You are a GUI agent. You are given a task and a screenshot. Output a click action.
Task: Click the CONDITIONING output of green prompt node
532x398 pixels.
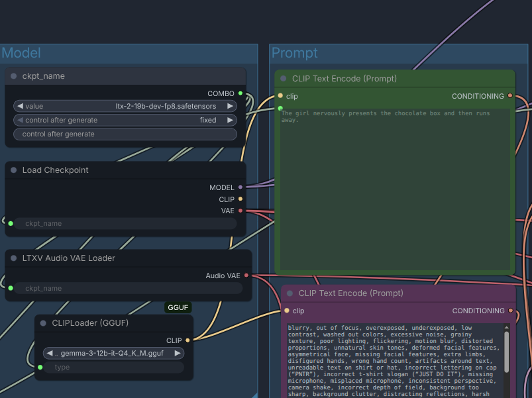(509, 96)
